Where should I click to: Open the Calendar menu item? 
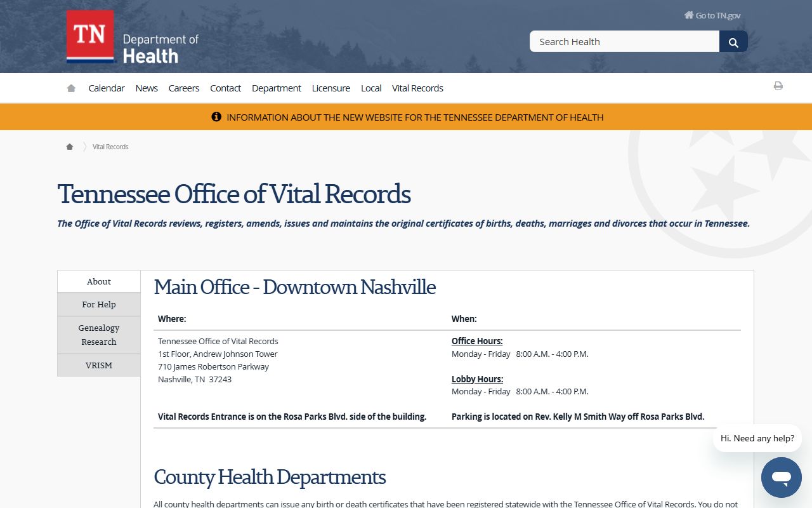click(107, 88)
